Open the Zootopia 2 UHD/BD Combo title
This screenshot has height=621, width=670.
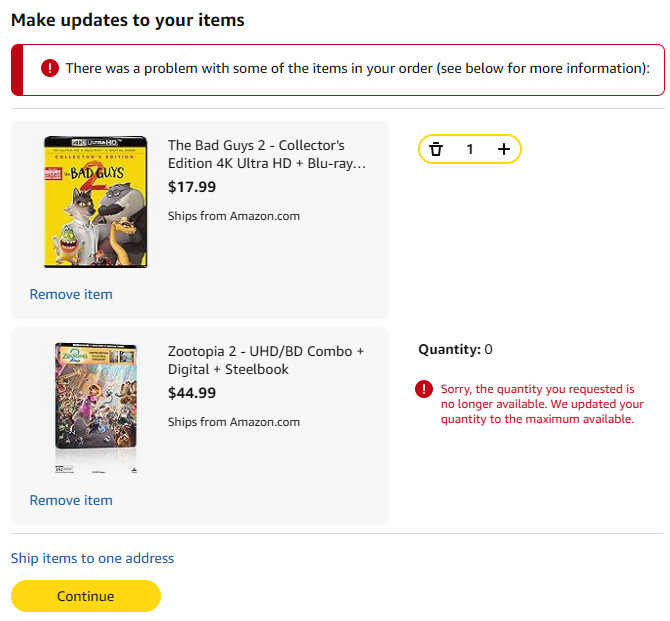point(266,360)
